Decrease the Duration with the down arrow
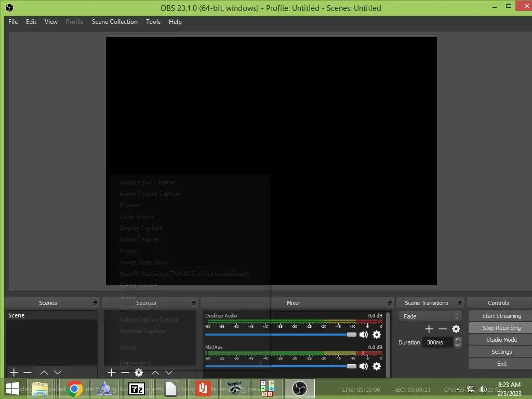Screen dimensions: 532x399 coord(457,345)
